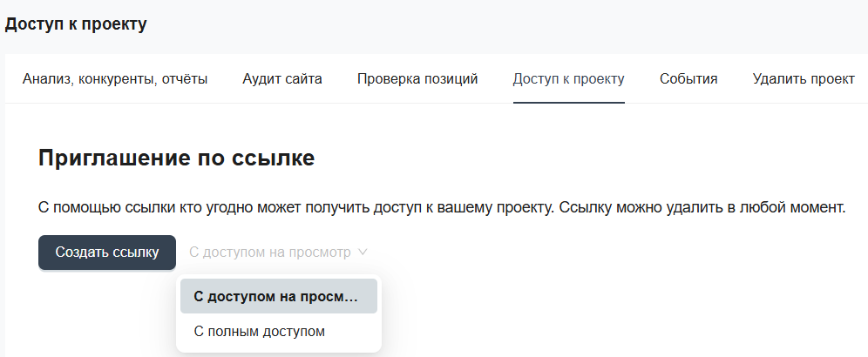Click the Доступ к проекту page title

pyautogui.click(x=76, y=24)
